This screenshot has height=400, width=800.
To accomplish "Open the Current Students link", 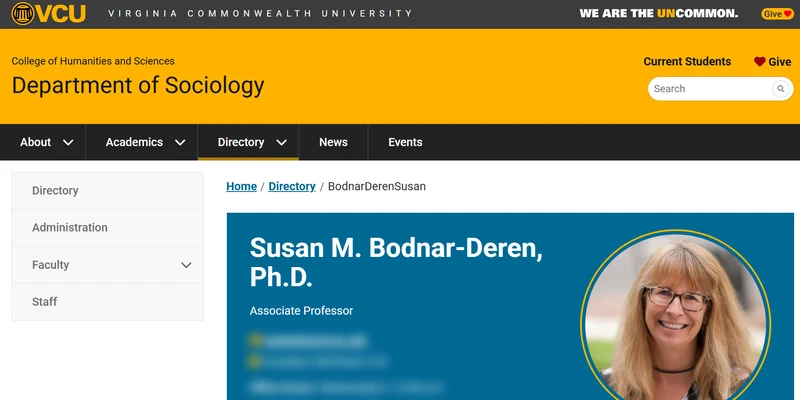I will (x=687, y=62).
